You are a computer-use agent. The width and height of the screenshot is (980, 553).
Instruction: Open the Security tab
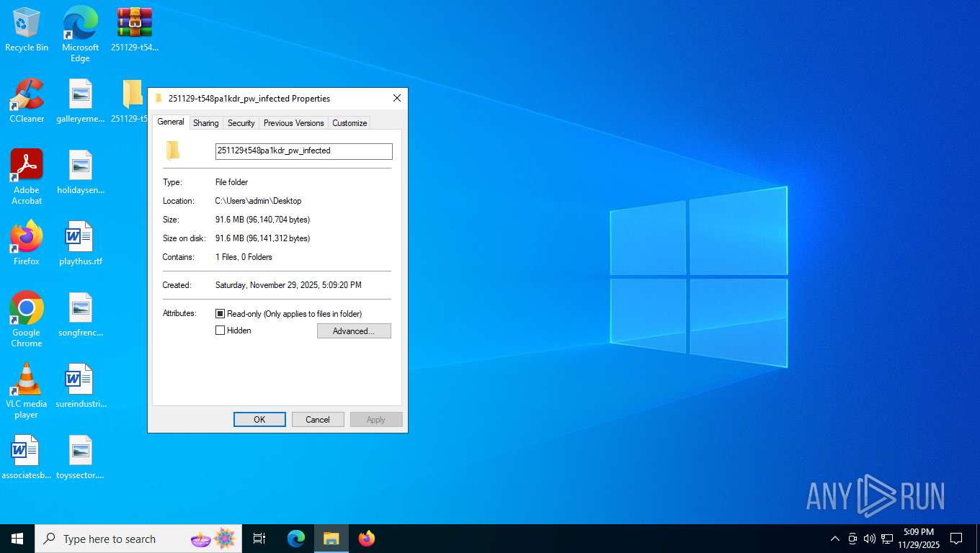(x=241, y=123)
